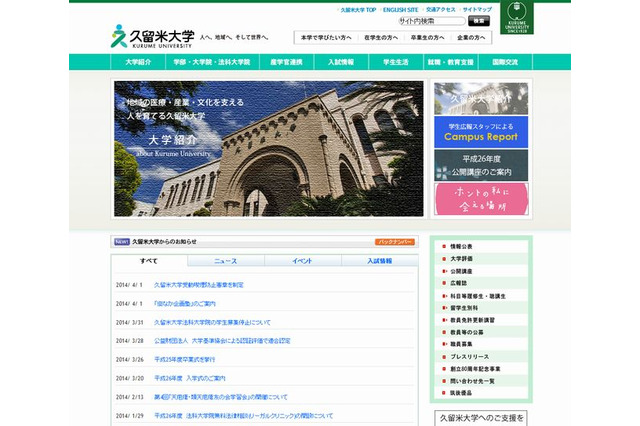Open 学部・大学院・法科大学院 in the navigation bar
640x426 pixels.
(x=212, y=62)
